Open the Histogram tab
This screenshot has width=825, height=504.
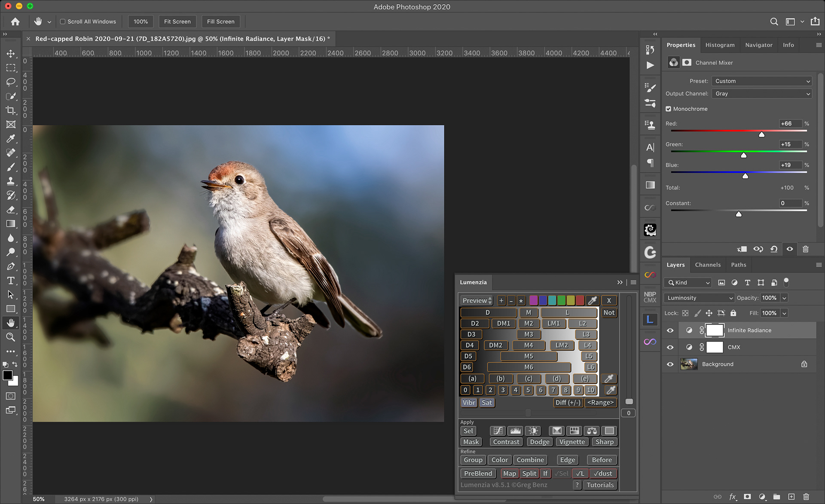point(720,45)
